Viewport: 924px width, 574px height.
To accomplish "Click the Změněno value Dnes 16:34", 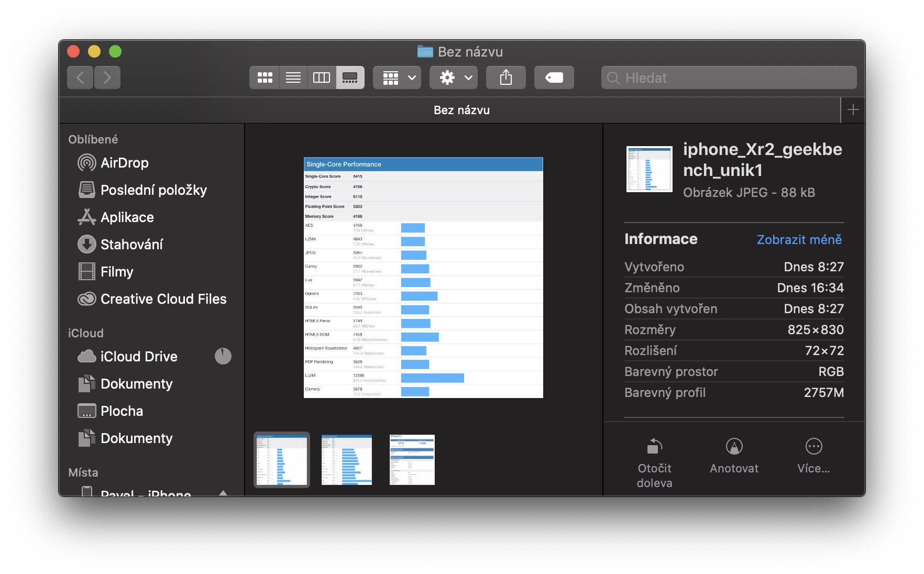I will coord(810,288).
